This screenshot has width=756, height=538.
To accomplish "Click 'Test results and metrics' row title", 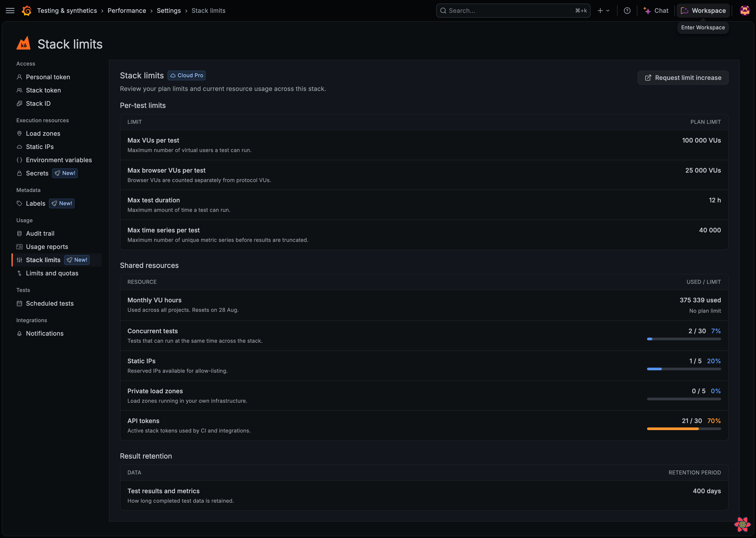I will pyautogui.click(x=163, y=491).
